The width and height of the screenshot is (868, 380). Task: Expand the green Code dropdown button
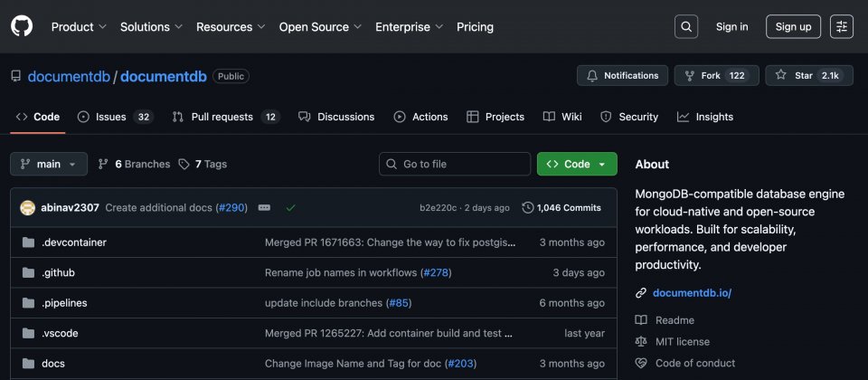coord(577,164)
